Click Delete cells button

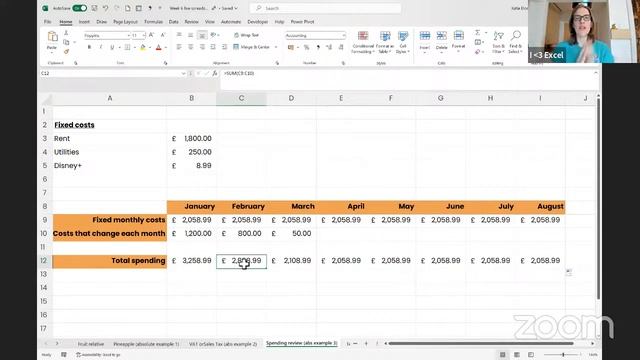tap(441, 41)
